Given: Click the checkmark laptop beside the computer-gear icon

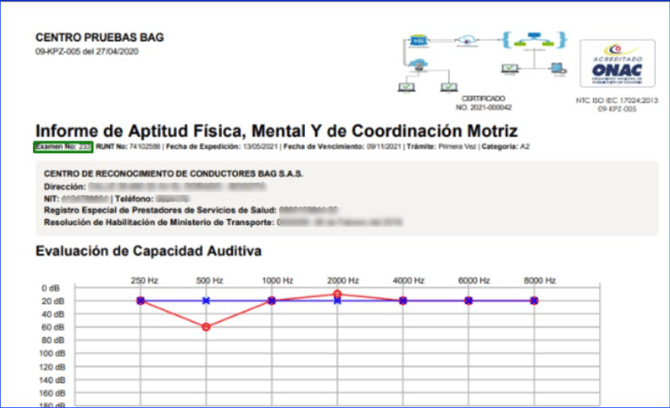Looking at the screenshot, I should [x=510, y=68].
